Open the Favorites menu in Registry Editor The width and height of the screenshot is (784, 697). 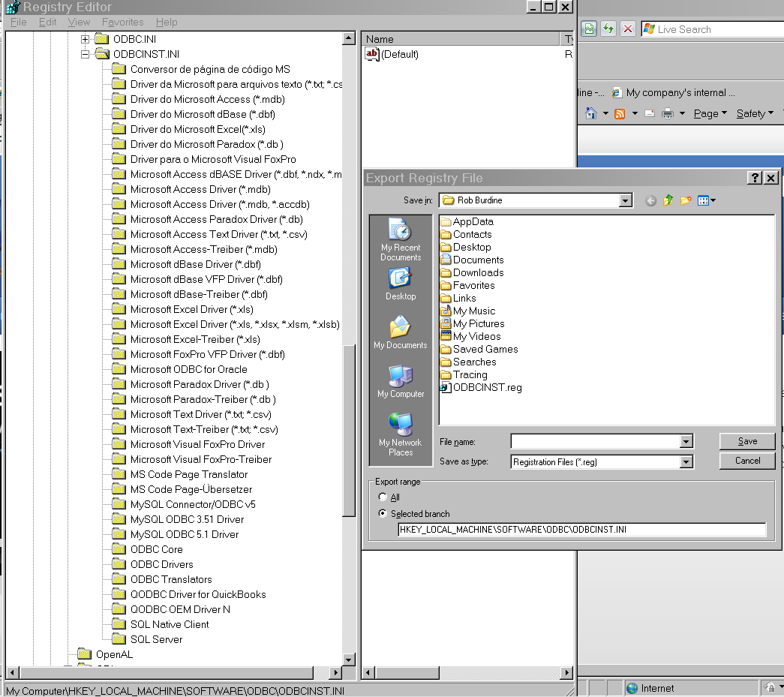122,22
